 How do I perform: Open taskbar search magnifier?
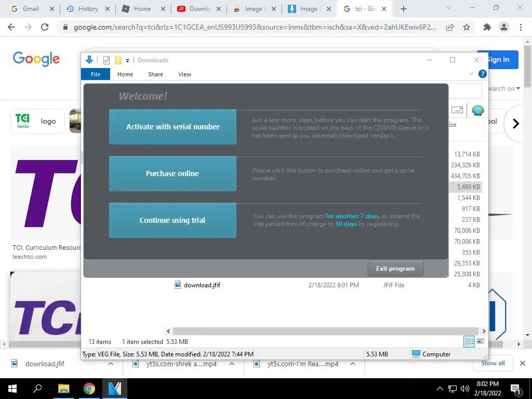point(37,389)
